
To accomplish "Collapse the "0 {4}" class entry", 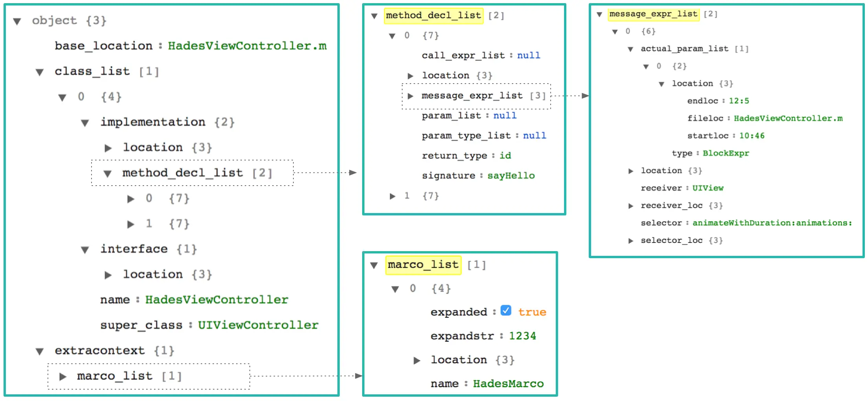I will tap(62, 97).
